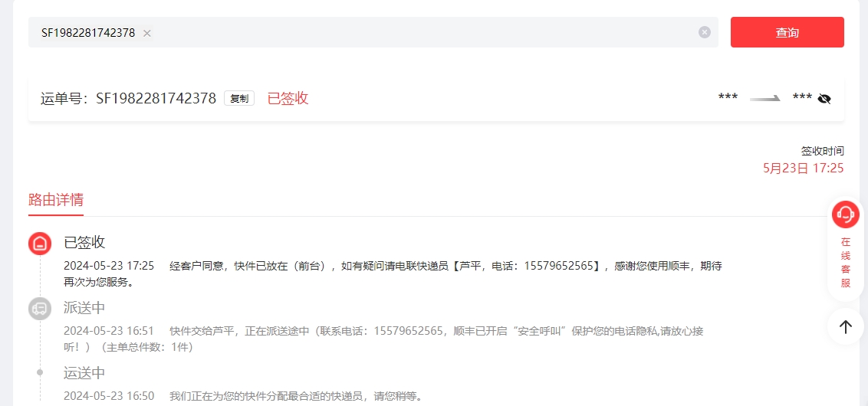
Task: Toggle address visibility eye icon
Action: coord(824,99)
